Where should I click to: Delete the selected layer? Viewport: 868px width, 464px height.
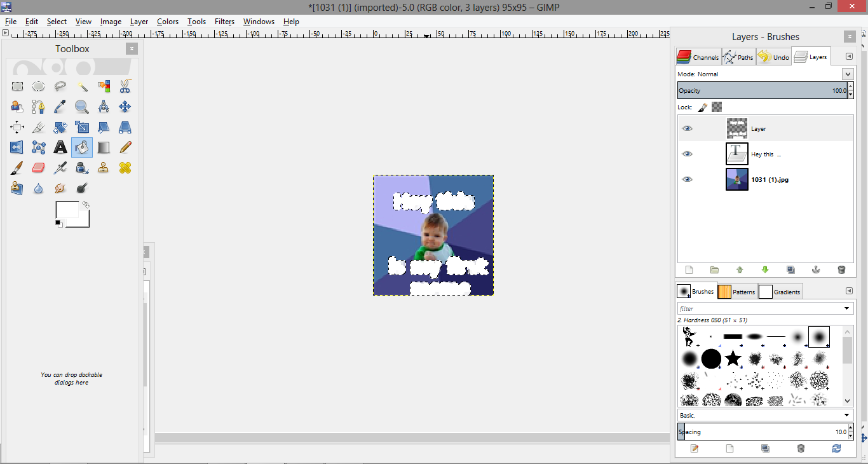coord(842,270)
